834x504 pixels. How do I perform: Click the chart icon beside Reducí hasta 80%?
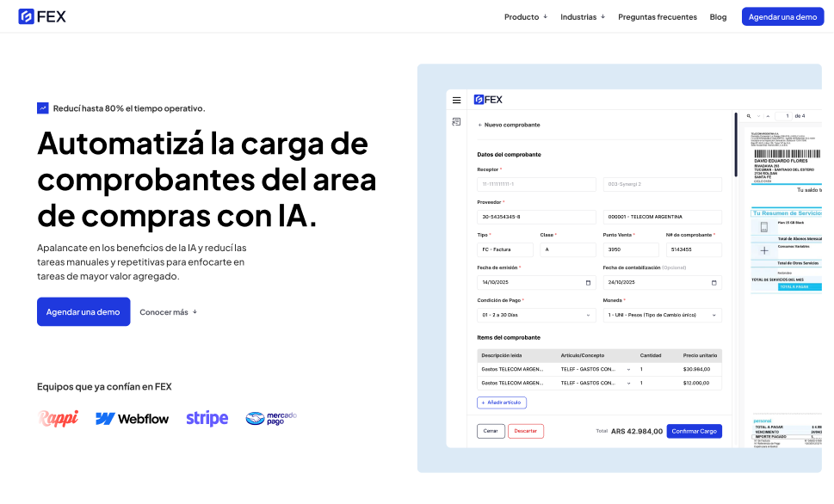pyautogui.click(x=42, y=108)
